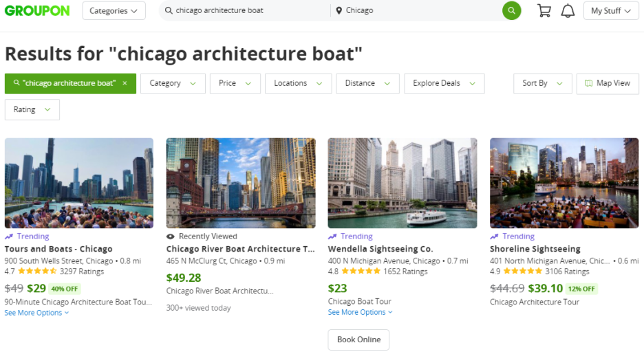Click the trending icon on Wendella Sightseeing
The image size is (644, 354).
[332, 236]
